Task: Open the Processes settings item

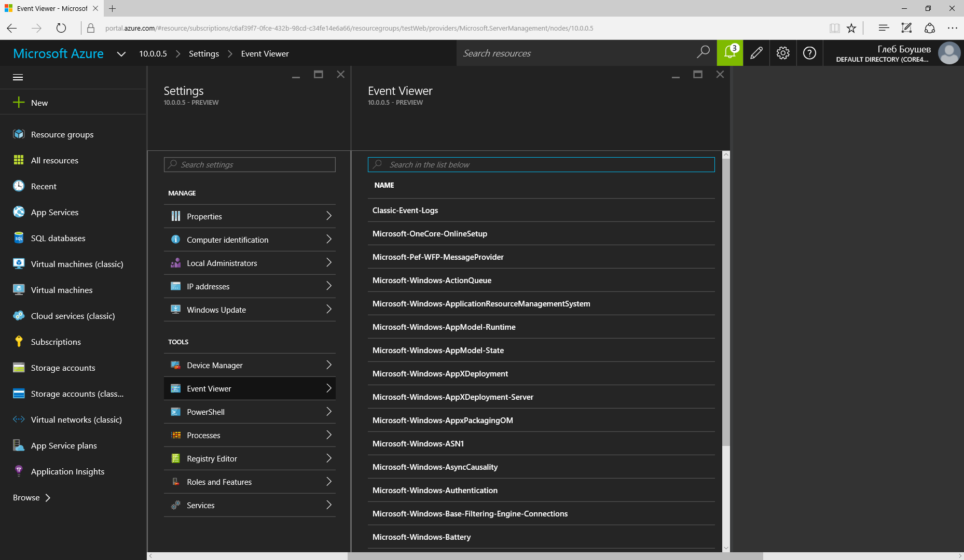Action: 250,435
